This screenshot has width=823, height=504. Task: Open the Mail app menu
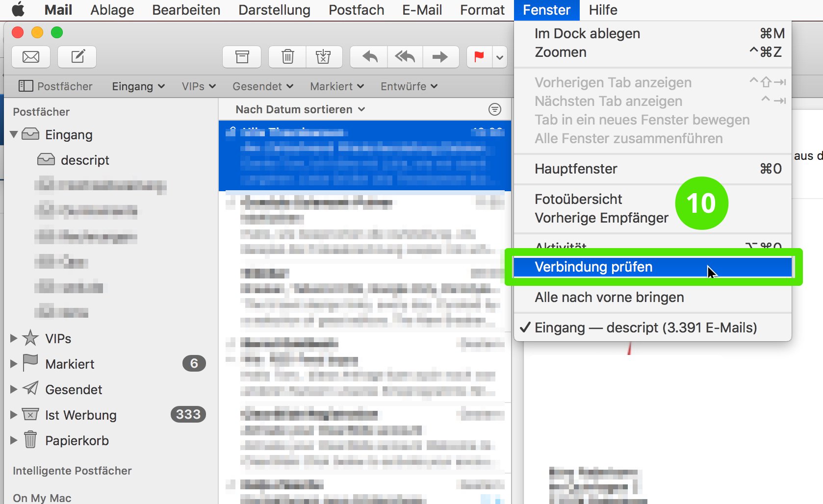point(58,10)
